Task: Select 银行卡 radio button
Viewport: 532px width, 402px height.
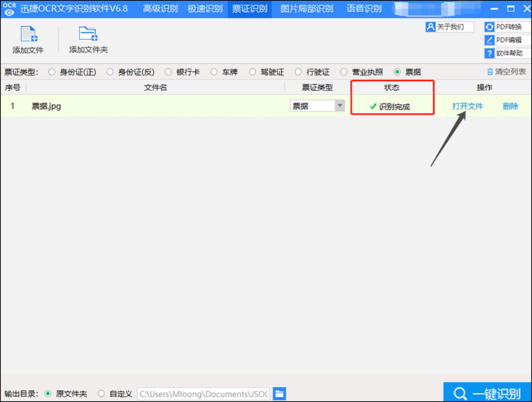Action: (x=168, y=72)
